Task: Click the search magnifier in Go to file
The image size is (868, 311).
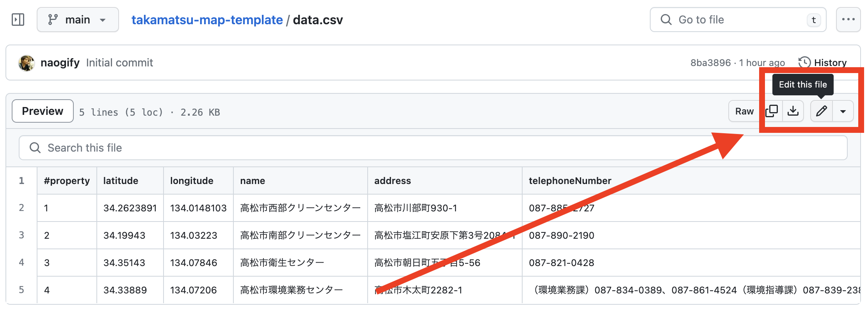Action: 665,20
